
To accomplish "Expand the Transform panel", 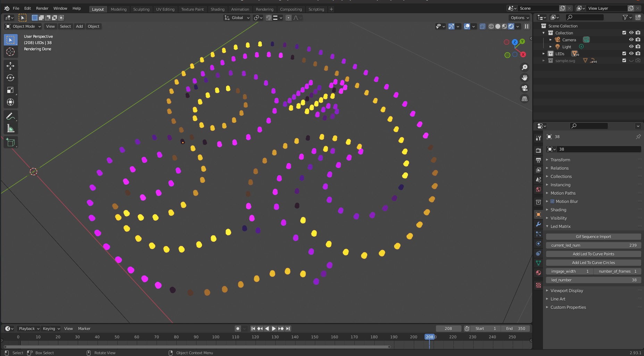I will point(560,160).
